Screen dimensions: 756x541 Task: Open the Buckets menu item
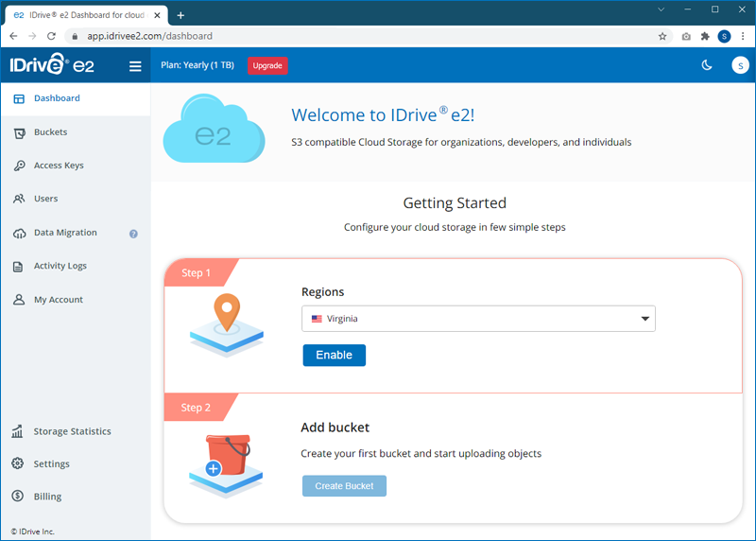pos(76,132)
